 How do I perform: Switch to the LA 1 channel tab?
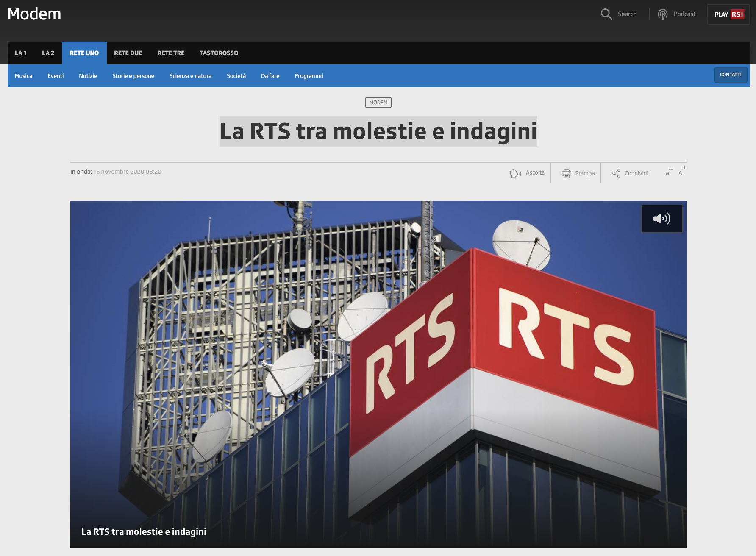(21, 53)
